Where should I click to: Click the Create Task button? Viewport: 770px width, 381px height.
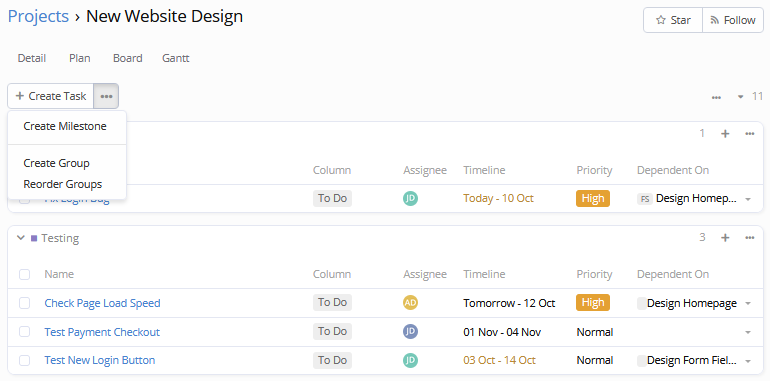click(51, 96)
